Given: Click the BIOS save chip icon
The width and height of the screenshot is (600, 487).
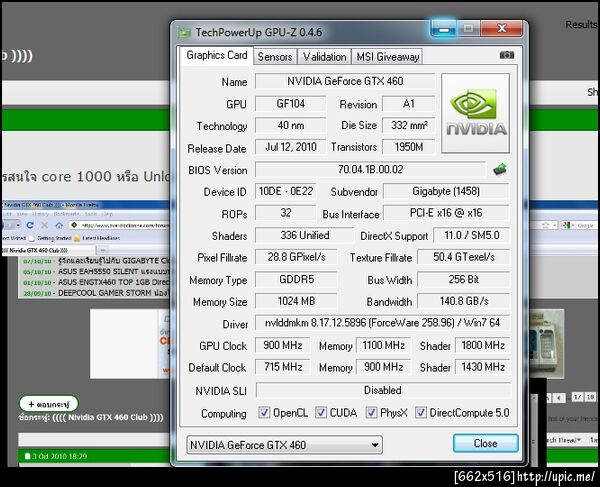Looking at the screenshot, I should coord(500,169).
